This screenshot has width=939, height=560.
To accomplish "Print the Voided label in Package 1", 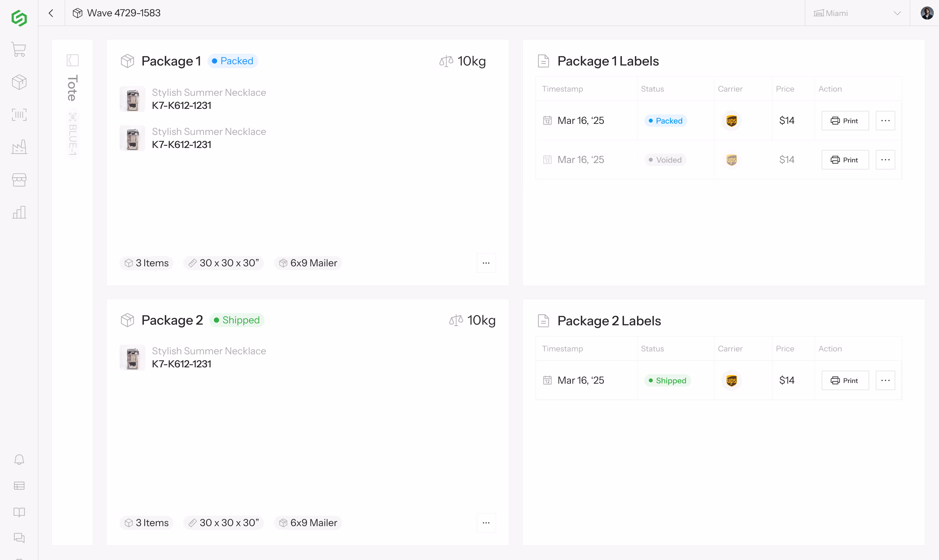I will [845, 160].
